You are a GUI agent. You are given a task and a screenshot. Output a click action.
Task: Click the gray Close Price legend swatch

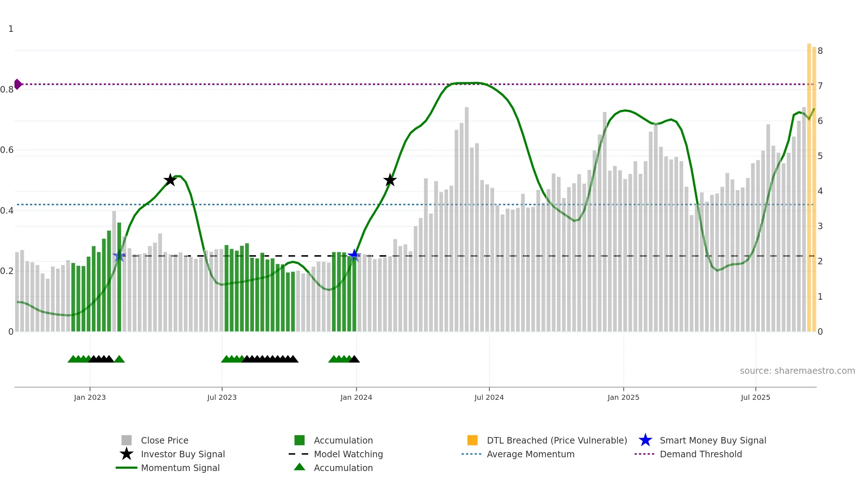[127, 440]
